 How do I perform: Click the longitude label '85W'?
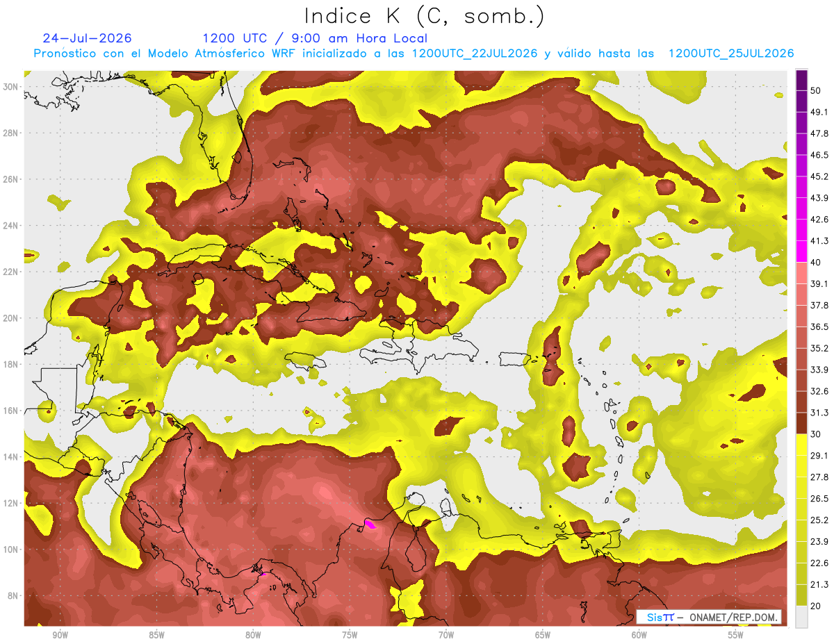click(x=156, y=635)
